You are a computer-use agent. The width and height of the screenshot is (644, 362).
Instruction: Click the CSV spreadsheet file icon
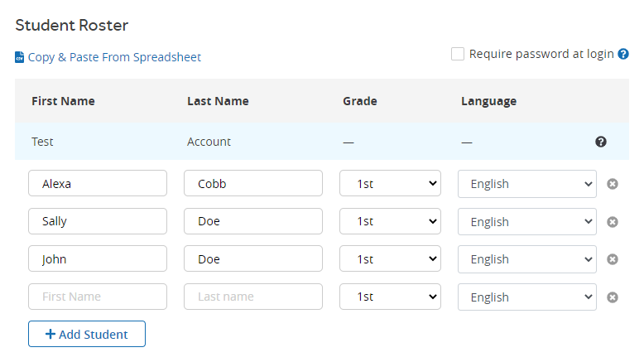click(20, 58)
